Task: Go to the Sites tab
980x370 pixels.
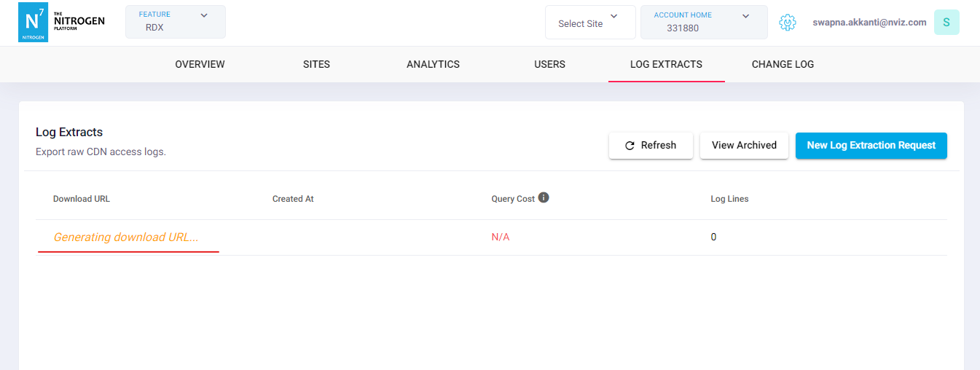Action: 316,64
